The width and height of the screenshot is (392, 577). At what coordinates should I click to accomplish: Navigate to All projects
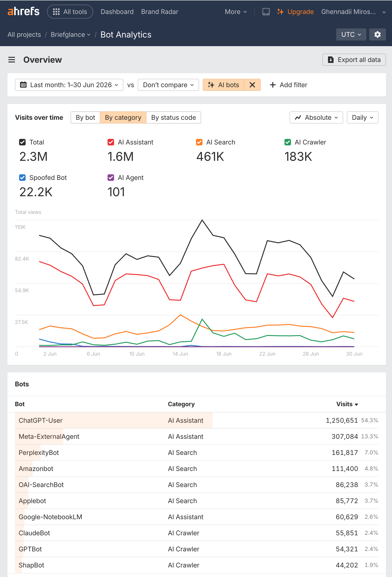24,34
